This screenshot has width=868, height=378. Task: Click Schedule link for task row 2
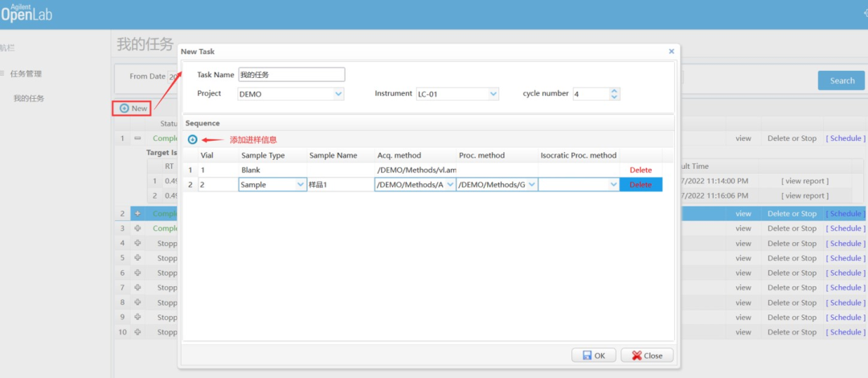(x=845, y=213)
